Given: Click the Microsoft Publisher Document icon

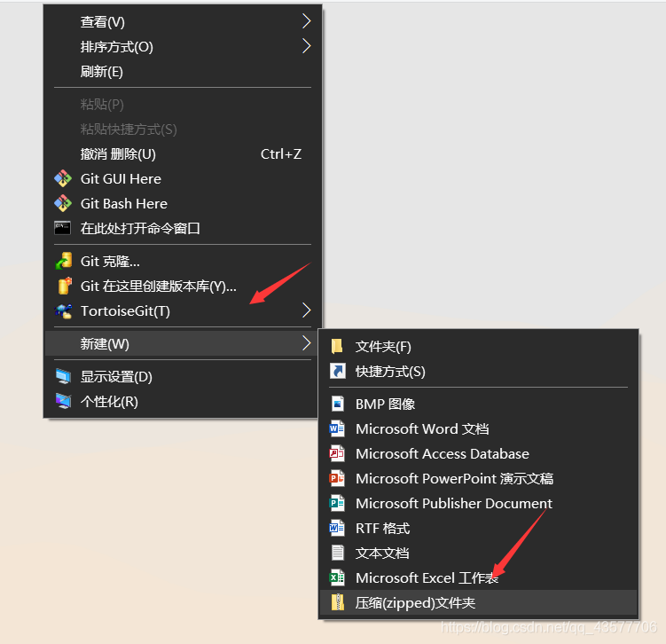Looking at the screenshot, I should pyautogui.click(x=337, y=503).
